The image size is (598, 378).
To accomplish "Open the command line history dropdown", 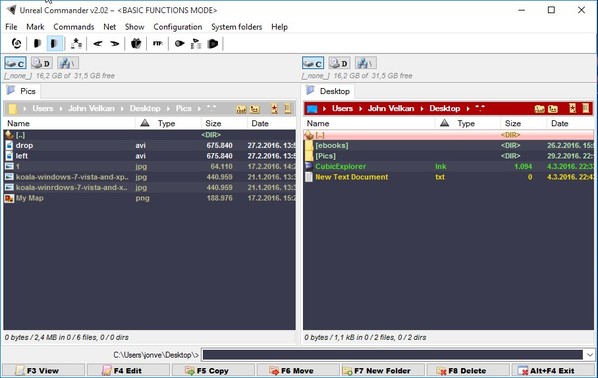I will (x=590, y=355).
